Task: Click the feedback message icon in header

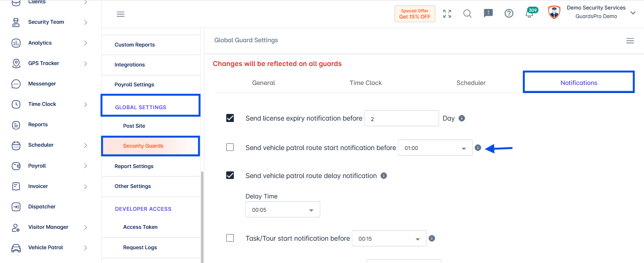Action: coord(488,13)
